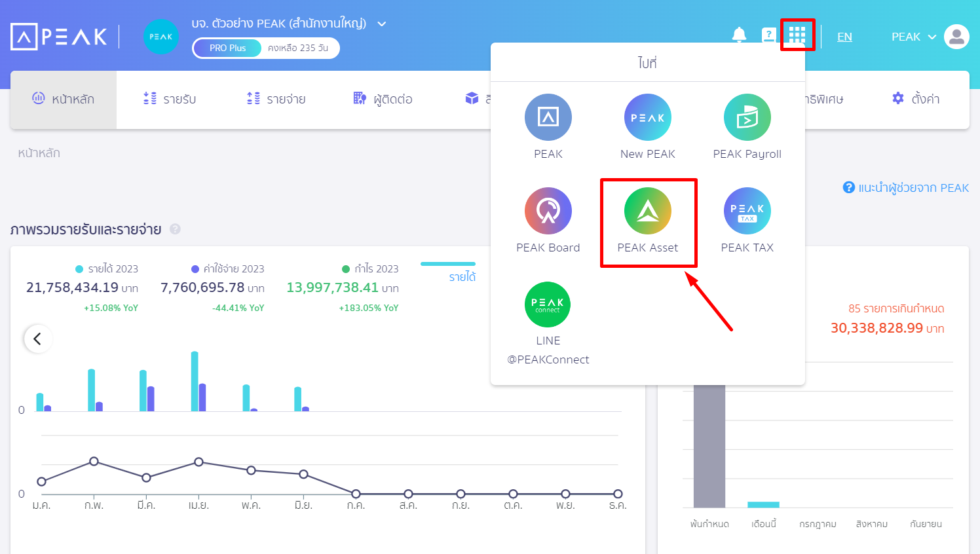Open the help guide icon beside the bell
This screenshot has height=554, width=980.
point(768,35)
